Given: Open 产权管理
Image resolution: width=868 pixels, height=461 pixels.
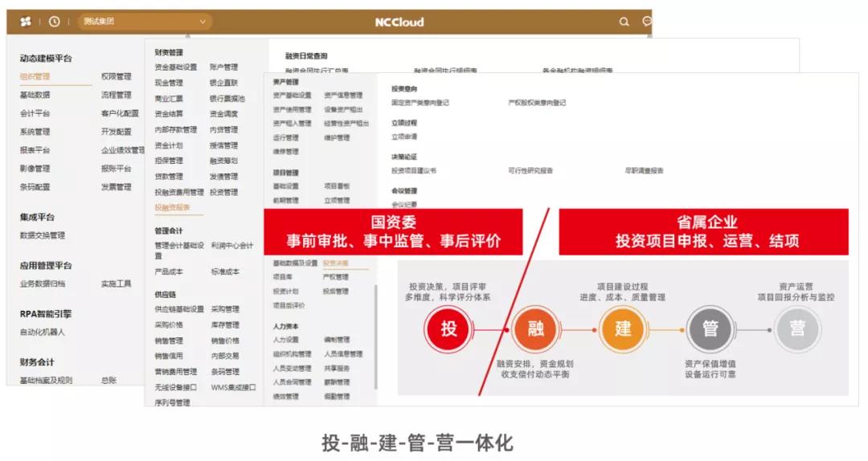Looking at the screenshot, I should point(335,277).
